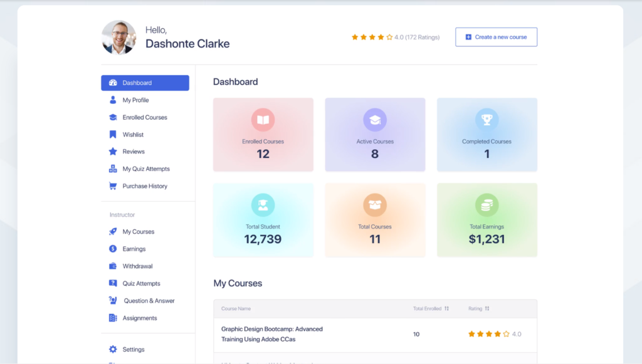This screenshot has height=364, width=642.
Task: Click the Earnings dollar icon
Action: coord(113,249)
